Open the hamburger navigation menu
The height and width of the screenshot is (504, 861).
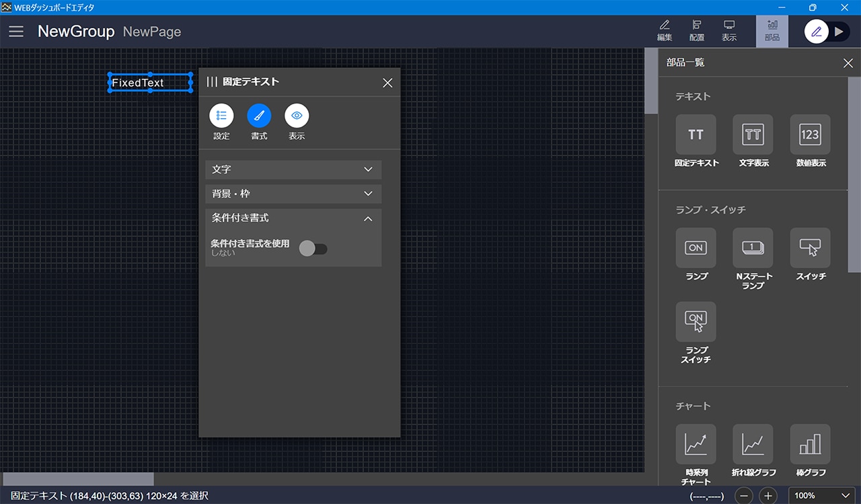[x=16, y=32]
